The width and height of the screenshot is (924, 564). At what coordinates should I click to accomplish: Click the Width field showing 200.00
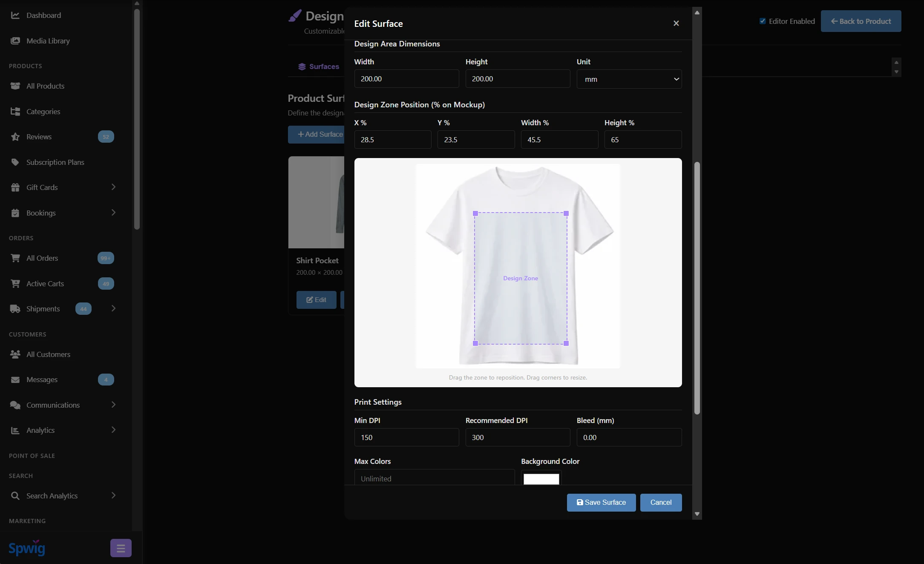click(x=406, y=79)
